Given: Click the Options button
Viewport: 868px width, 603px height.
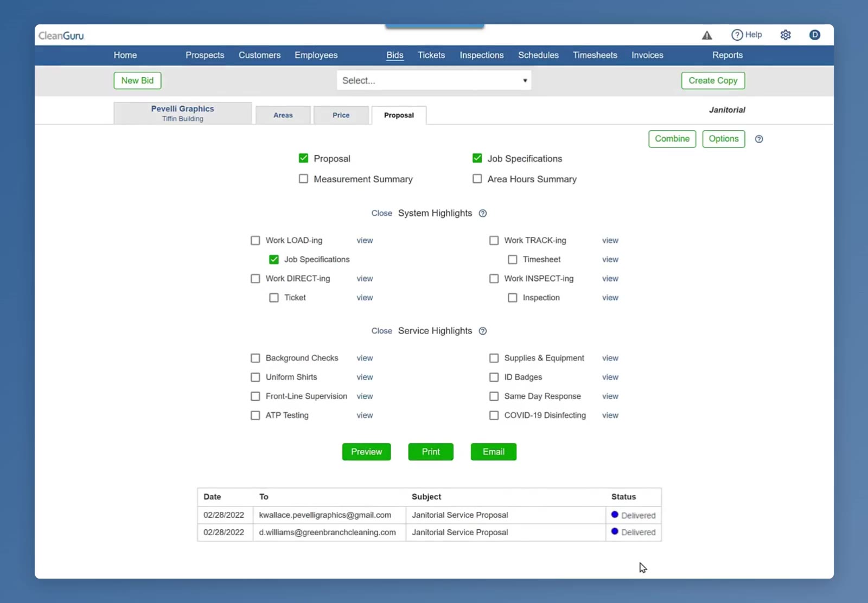Looking at the screenshot, I should tap(724, 139).
